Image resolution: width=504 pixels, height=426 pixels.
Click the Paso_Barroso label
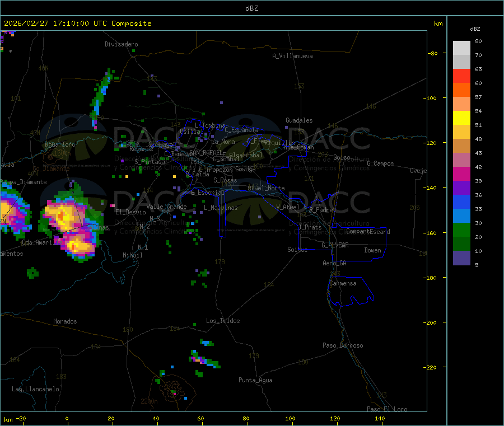[x=343, y=345]
